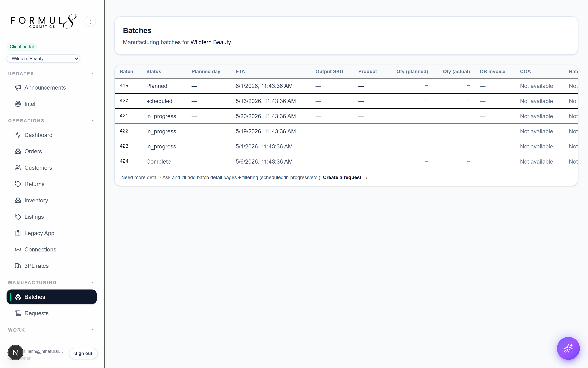
Task: Click the Dashboard activity icon
Action: point(18,135)
